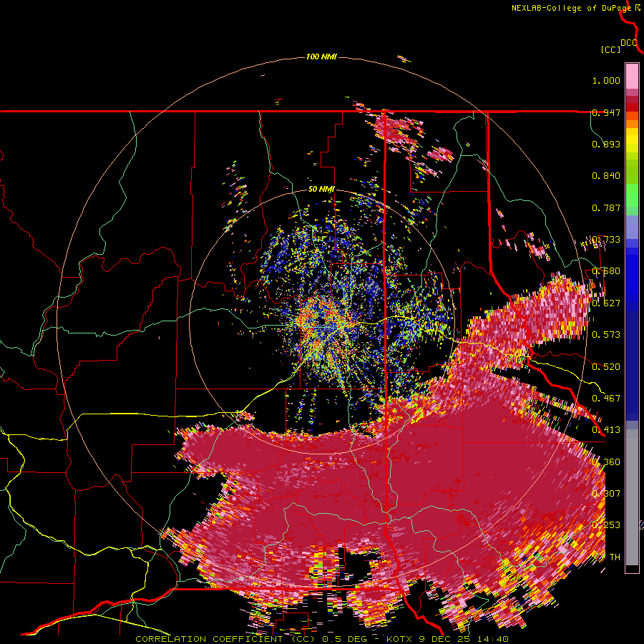Screen dimensions: 644x644
Task: Pick the orange swatch on the color bar
Action: coord(632,124)
